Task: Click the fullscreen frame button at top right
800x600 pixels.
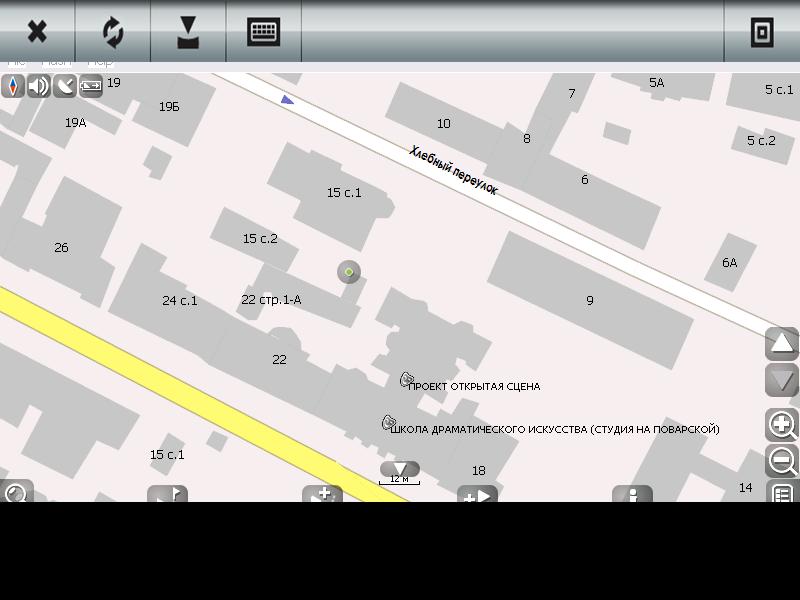Action: [762, 32]
